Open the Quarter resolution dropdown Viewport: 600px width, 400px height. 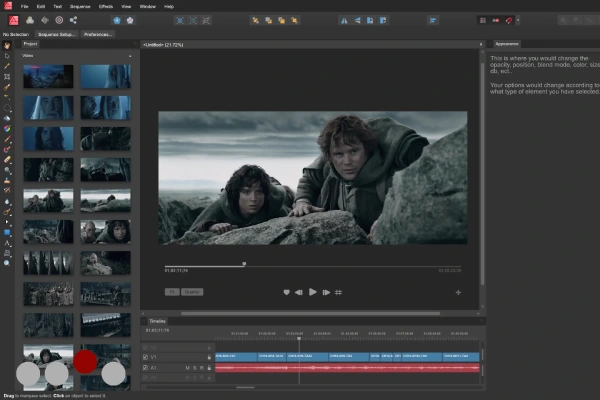(x=192, y=292)
